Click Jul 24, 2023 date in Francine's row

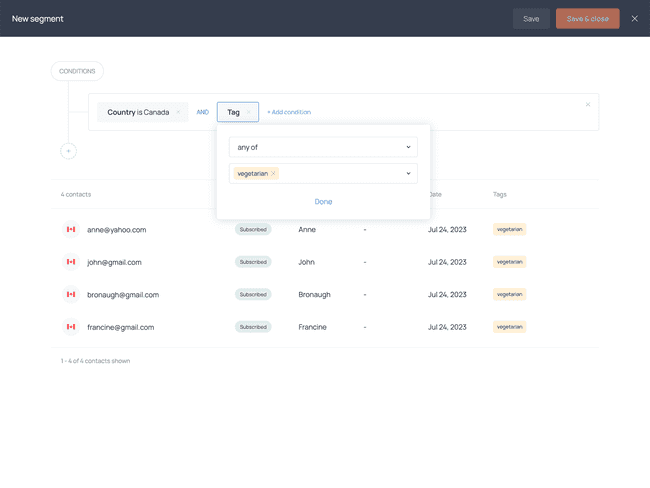coord(447,327)
